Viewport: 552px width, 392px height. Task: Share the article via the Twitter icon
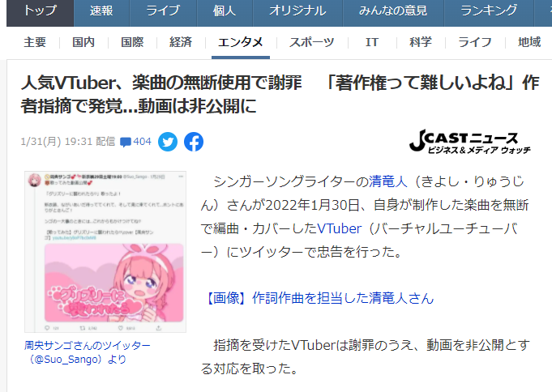click(x=168, y=142)
